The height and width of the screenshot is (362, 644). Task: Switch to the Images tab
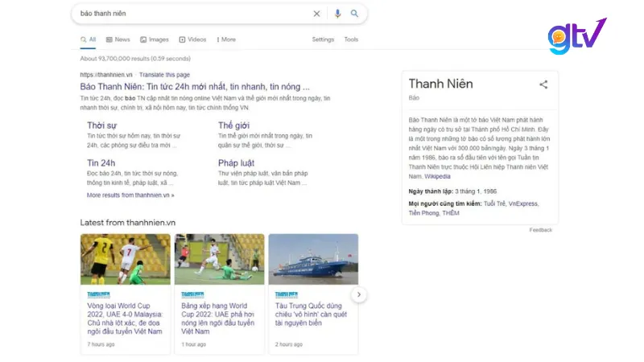(x=155, y=39)
